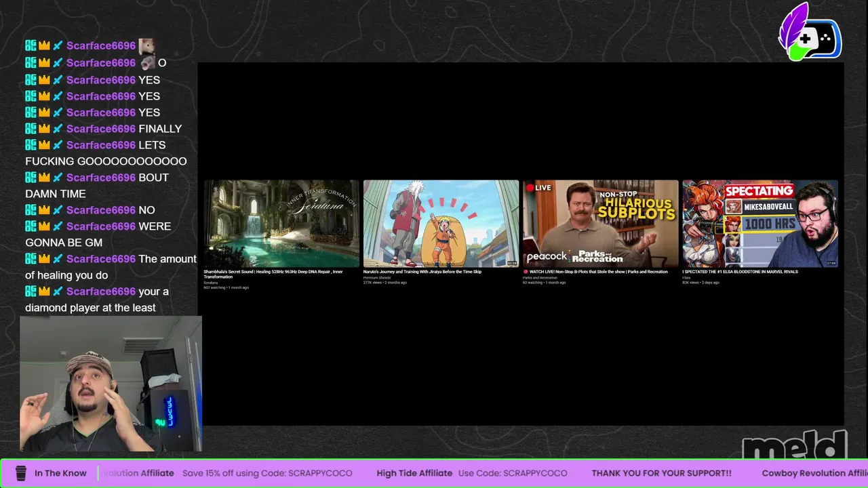Open the Shambhala's Secret Sound video thumbnail
This screenshot has width=868, height=488.
(x=281, y=224)
